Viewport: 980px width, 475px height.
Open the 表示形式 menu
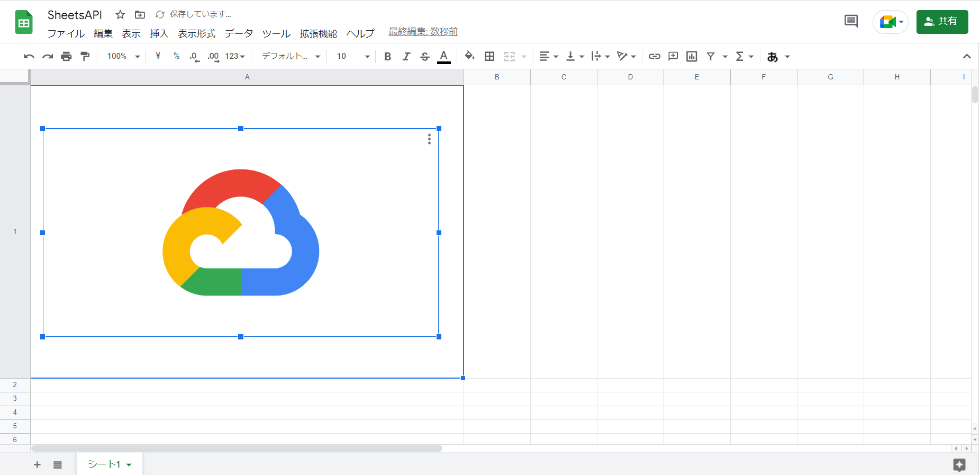[197, 33]
